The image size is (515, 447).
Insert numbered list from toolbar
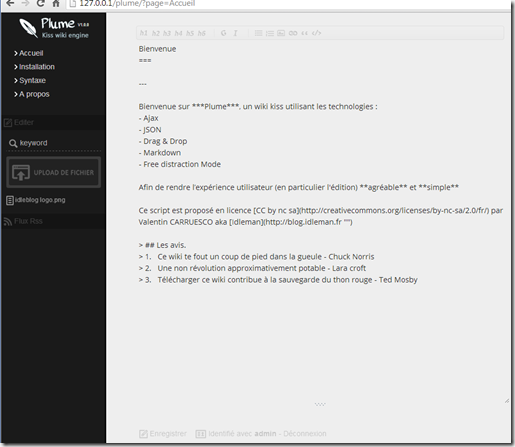coord(270,33)
